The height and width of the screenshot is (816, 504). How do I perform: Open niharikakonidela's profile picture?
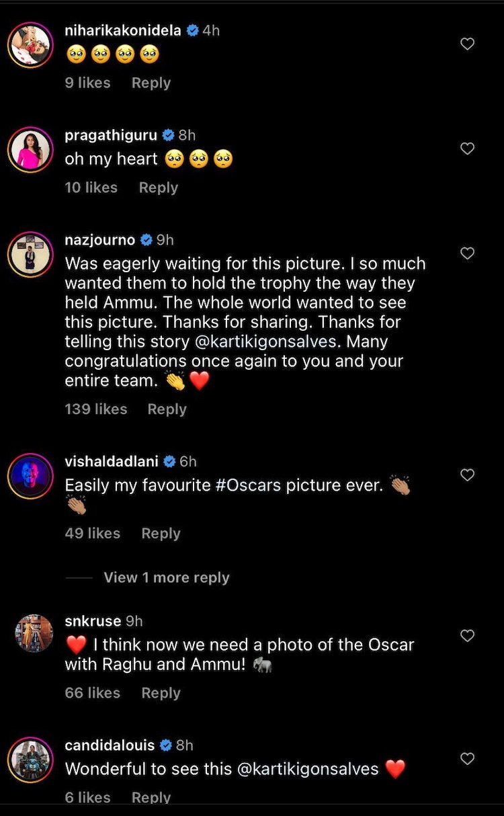30,45
